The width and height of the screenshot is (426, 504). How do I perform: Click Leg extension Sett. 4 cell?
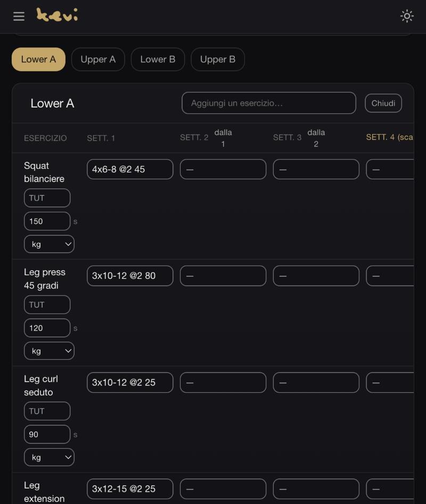(390, 489)
